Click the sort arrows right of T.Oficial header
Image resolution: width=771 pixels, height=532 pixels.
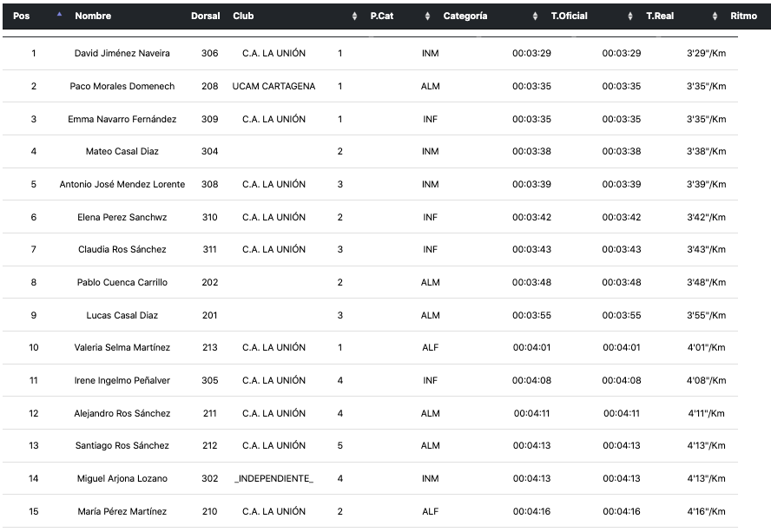[629, 16]
